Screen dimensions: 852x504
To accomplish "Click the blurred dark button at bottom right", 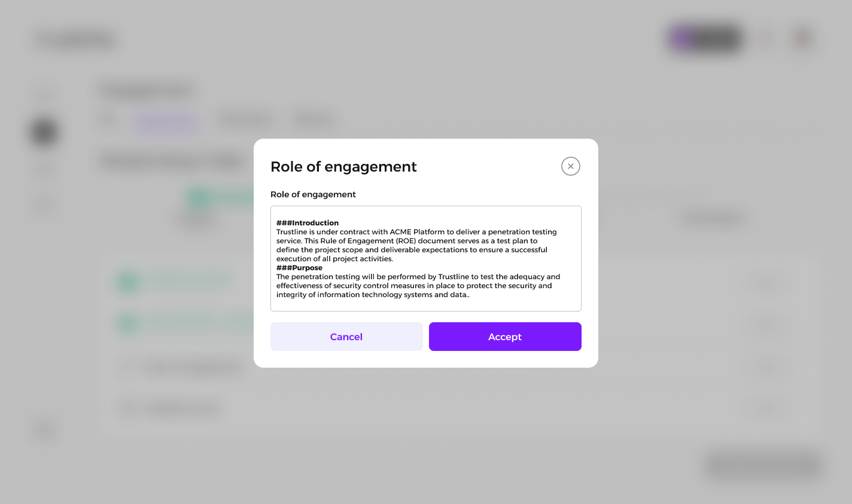I will (x=763, y=465).
